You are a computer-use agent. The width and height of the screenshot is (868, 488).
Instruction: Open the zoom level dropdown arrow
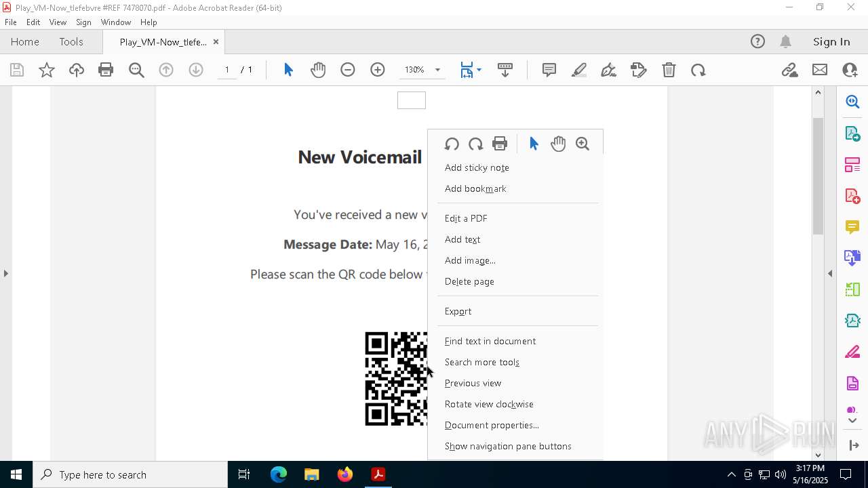[x=437, y=70]
